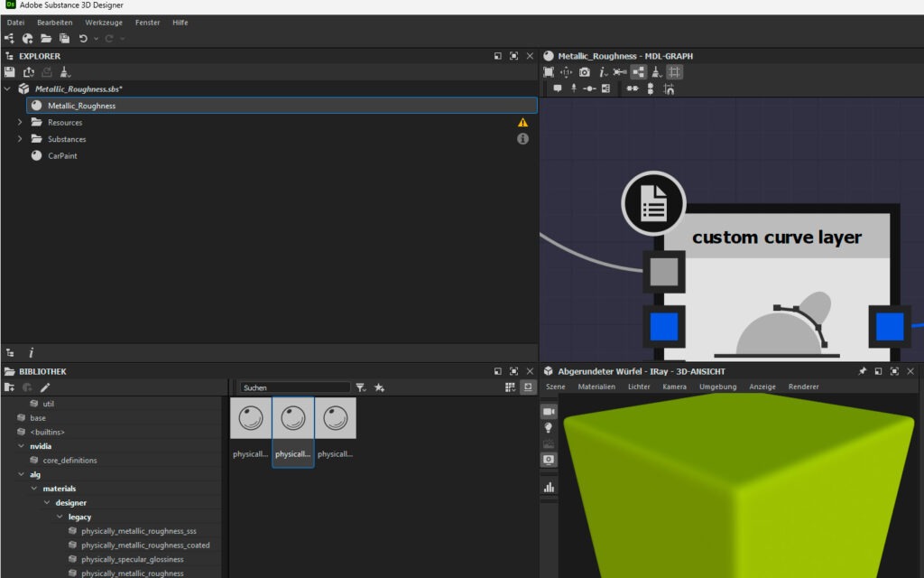Open the Szene menu in 3D view
The height and width of the screenshot is (578, 924).
pos(555,387)
